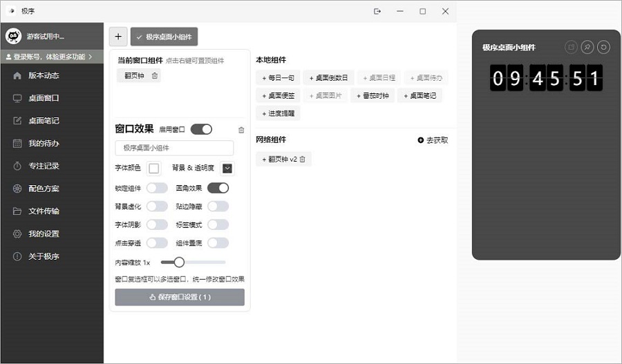The image size is (622, 364).
Task: Toggle the 贴边隐藏 switch
Action: pos(218,207)
